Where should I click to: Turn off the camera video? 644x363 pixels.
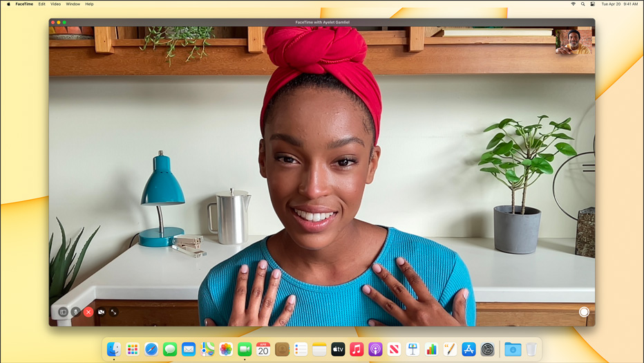(101, 312)
